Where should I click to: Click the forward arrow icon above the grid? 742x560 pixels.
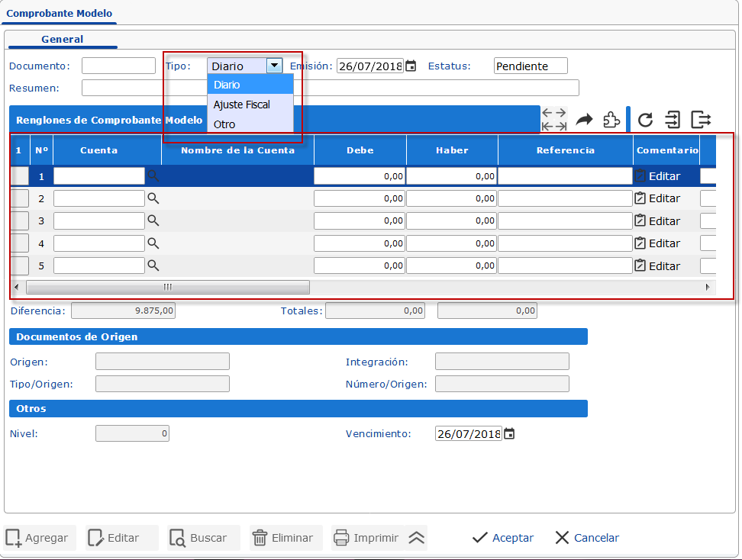point(584,118)
